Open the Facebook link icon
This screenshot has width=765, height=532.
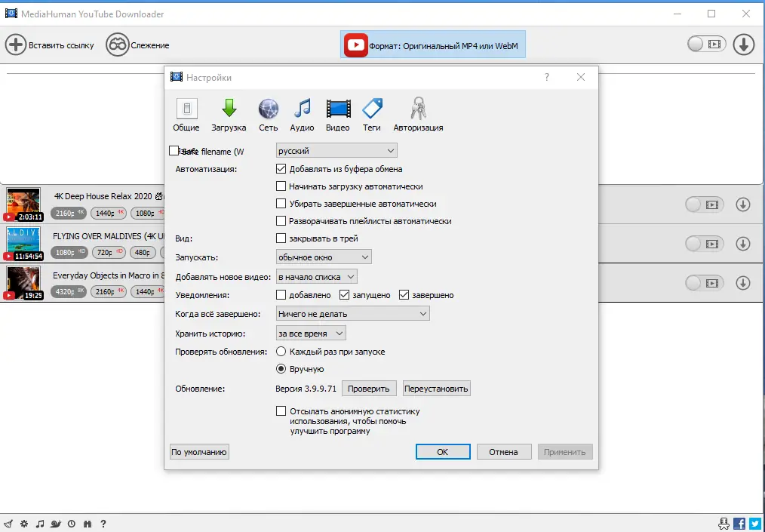739,524
